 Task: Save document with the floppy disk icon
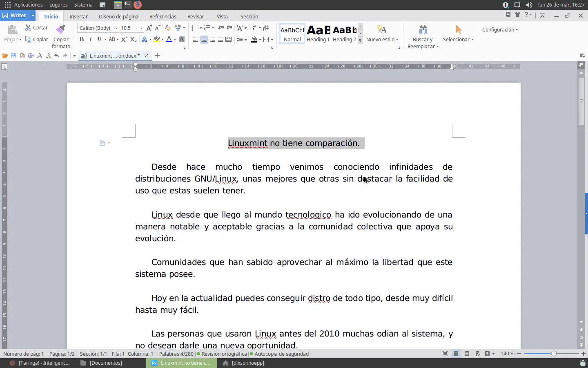point(14,56)
